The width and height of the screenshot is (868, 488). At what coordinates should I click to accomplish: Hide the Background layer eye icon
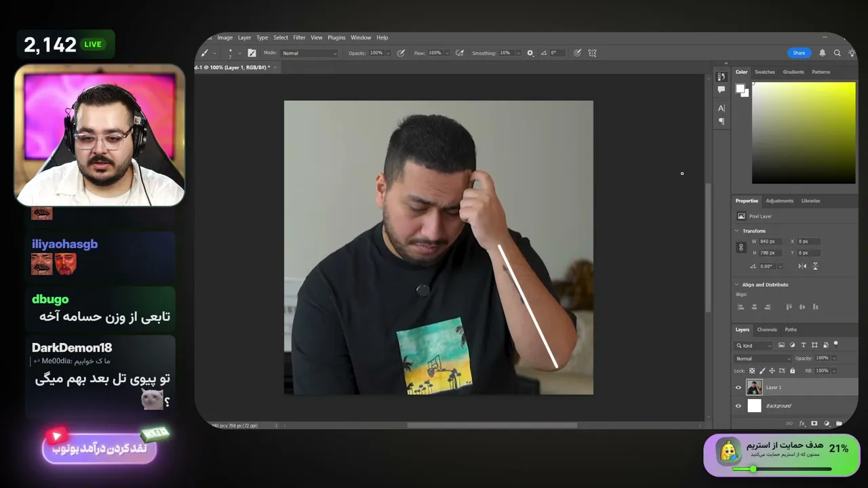pyautogui.click(x=738, y=406)
